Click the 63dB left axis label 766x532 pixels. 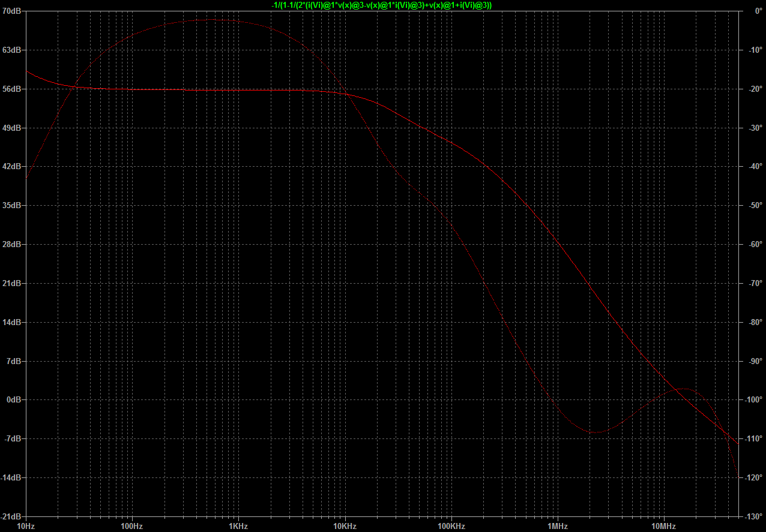coord(12,50)
